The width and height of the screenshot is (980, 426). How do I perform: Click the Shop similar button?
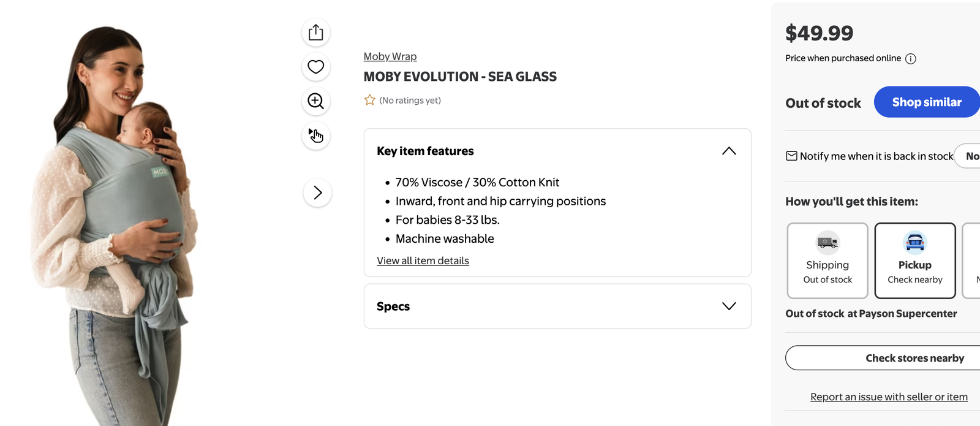click(x=927, y=102)
